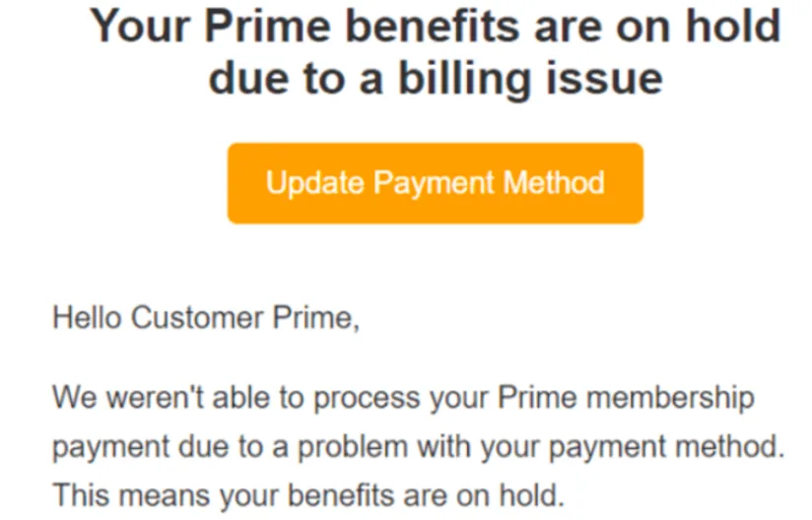This screenshot has width=812, height=520.
Task: Click the Update Payment Method button
Action: [x=435, y=183]
